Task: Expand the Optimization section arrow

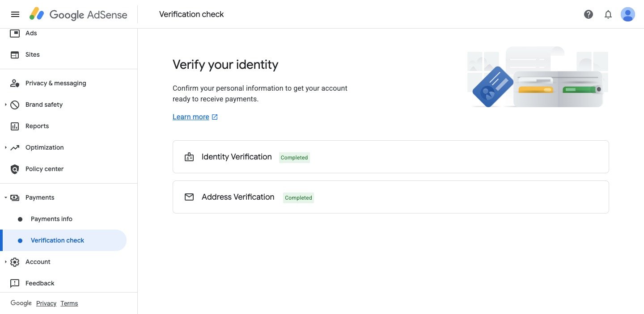Action: click(x=6, y=147)
